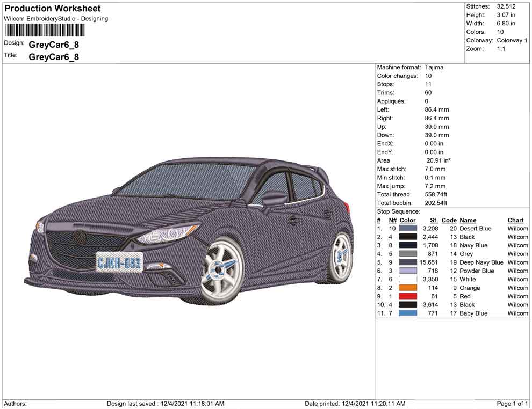Click the Stitches value '32,512'

pos(506,6)
